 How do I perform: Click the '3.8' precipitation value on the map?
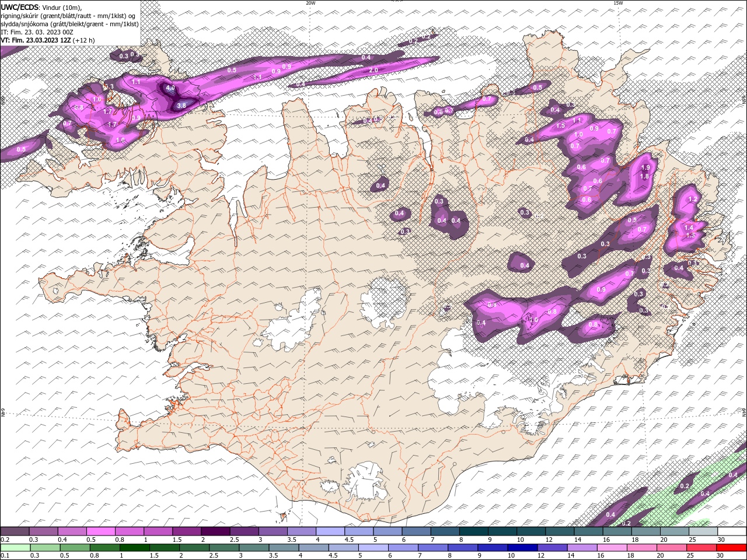tap(181, 106)
